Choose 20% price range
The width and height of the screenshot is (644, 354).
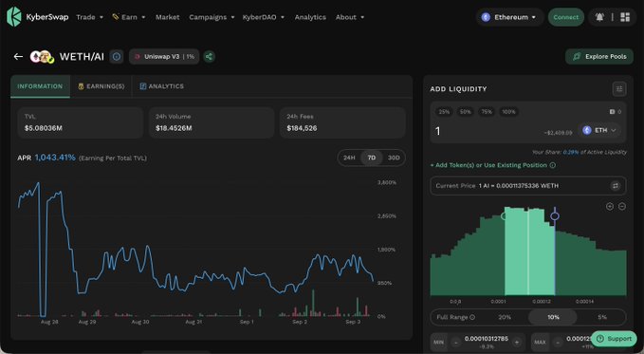[505, 317]
